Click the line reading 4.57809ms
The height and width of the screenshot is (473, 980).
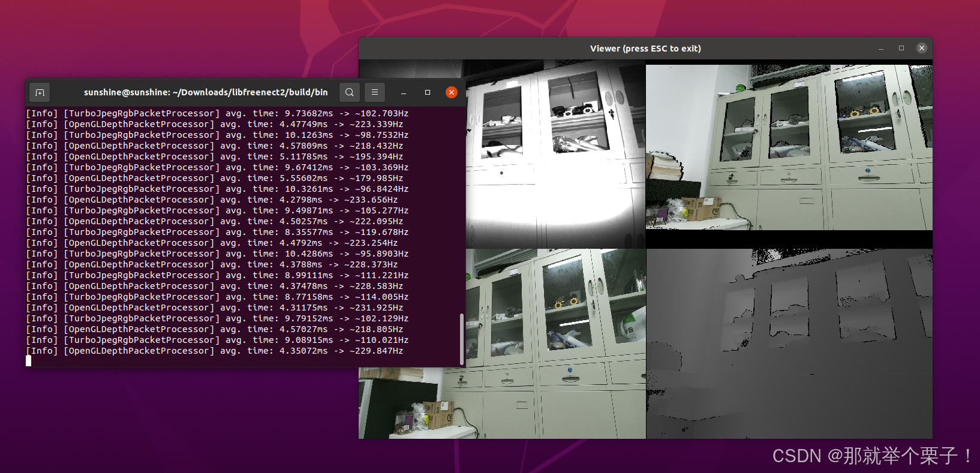click(x=215, y=146)
